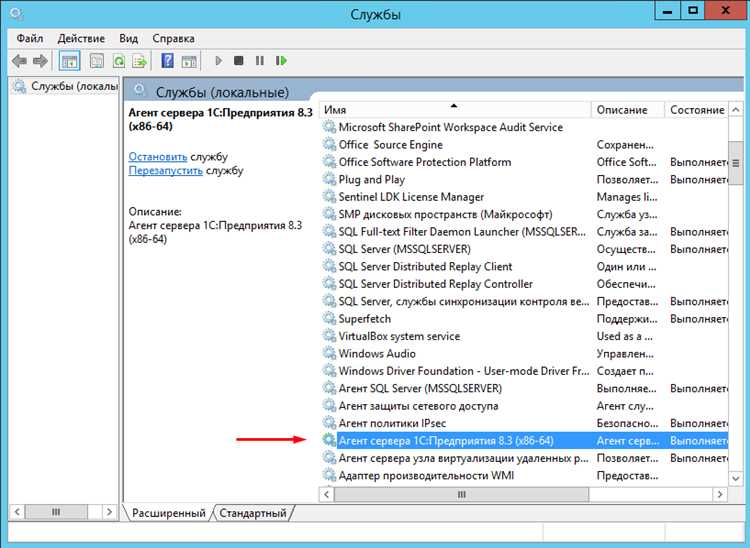Select SQL Full-text Filter Daemon Launcher row
Image resolution: width=750 pixels, height=548 pixels.
tap(524, 231)
